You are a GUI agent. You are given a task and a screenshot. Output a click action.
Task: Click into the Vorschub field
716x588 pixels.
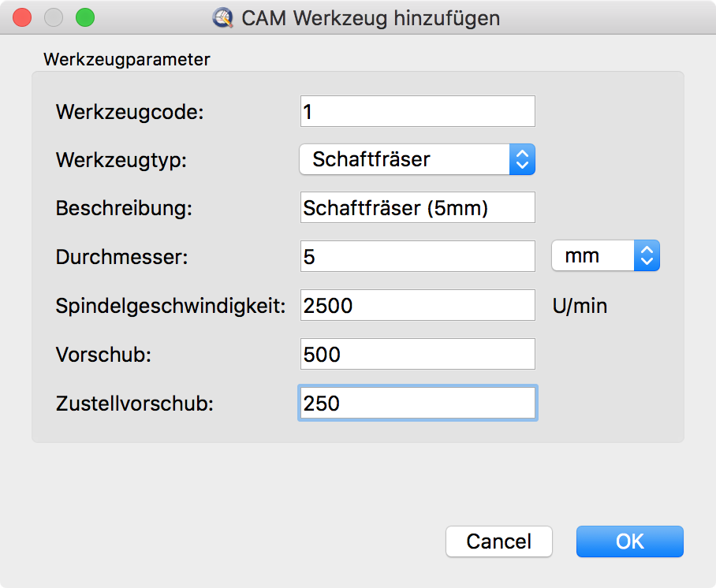[417, 354]
